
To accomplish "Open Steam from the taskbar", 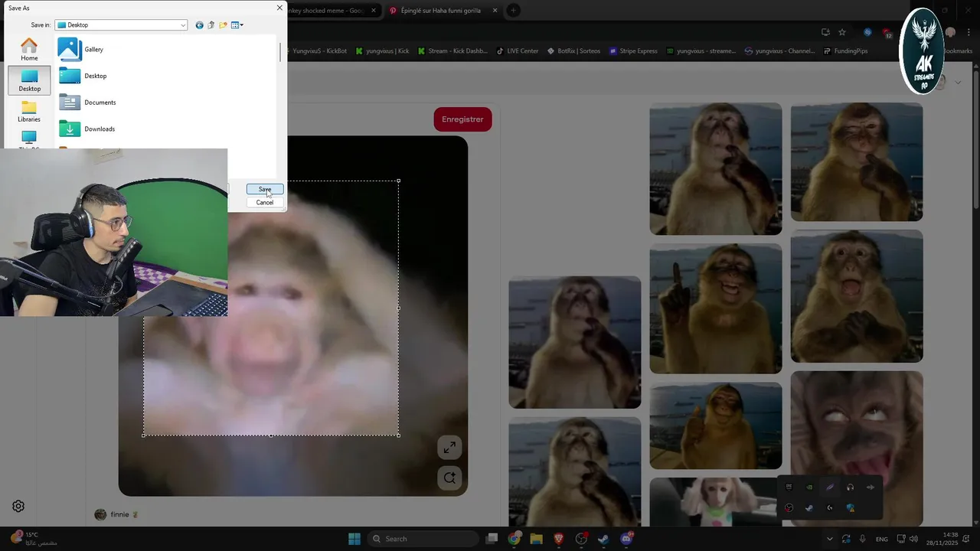I will pos(603,539).
